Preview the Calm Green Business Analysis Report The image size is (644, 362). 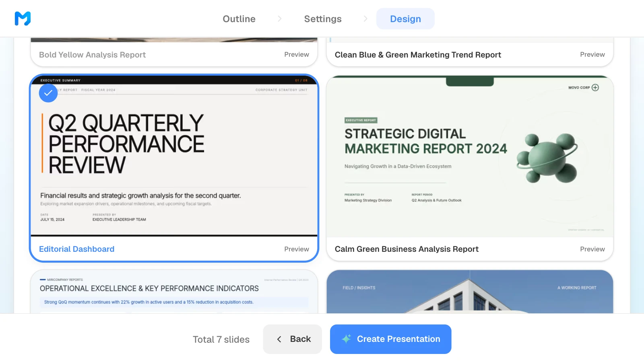[x=592, y=249]
